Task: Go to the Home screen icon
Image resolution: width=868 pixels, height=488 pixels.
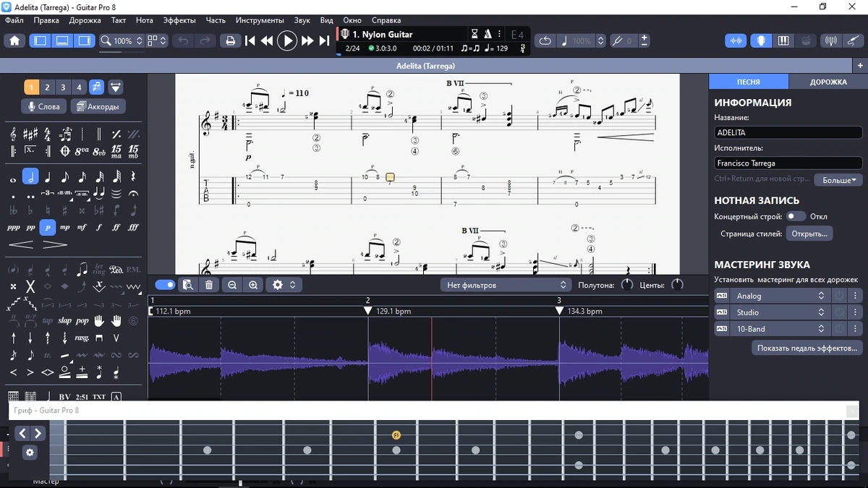Action: coord(14,40)
